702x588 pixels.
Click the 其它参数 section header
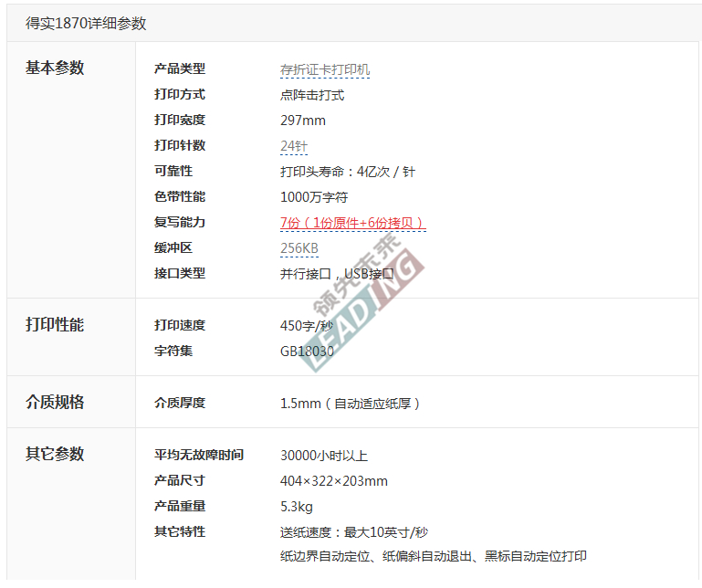(x=55, y=455)
